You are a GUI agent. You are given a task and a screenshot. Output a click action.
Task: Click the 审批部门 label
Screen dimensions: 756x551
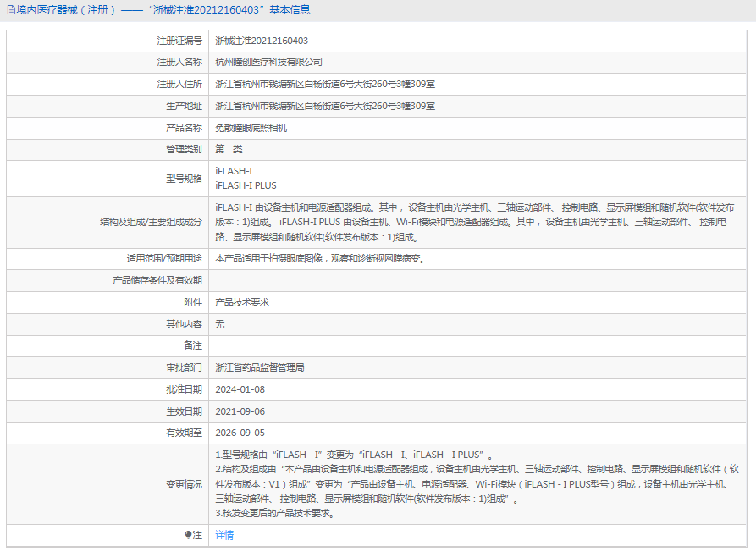tap(185, 368)
